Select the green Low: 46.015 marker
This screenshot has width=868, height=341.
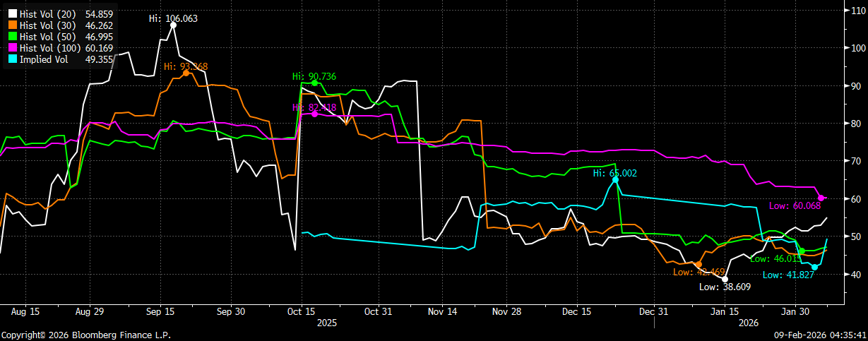point(802,251)
